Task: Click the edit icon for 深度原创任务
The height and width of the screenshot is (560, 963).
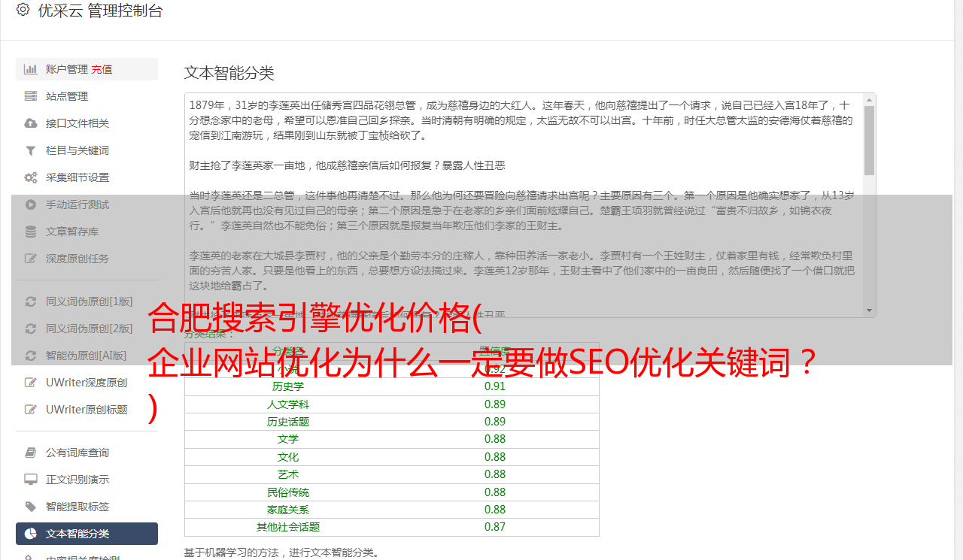Action: (x=31, y=259)
